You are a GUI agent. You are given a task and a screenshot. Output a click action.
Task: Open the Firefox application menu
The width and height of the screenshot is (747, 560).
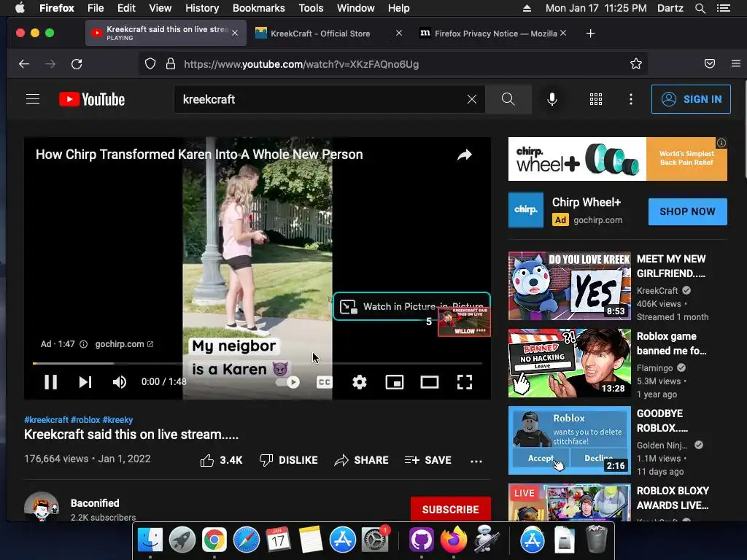pos(735,64)
